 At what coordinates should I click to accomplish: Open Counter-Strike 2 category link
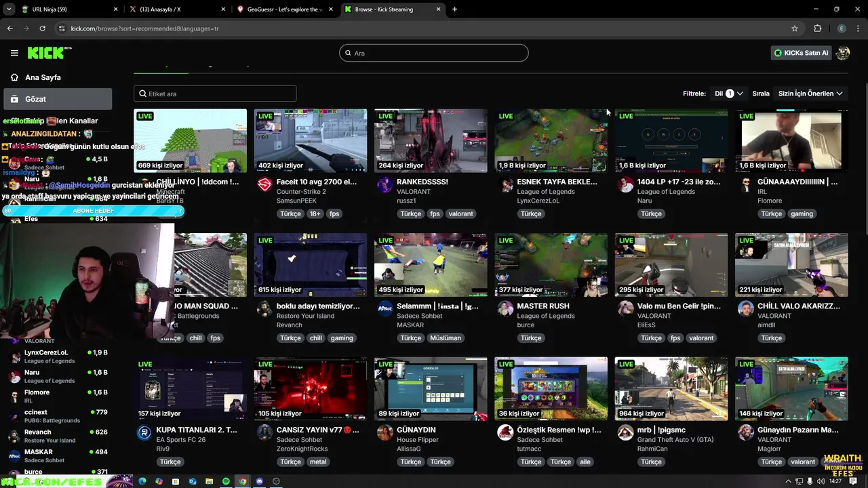[301, 192]
